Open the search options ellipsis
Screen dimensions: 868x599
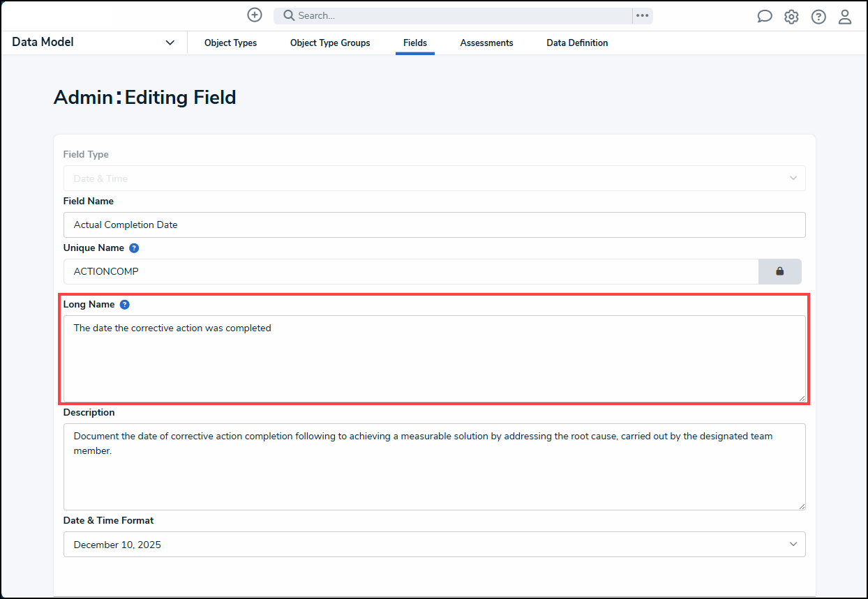tap(643, 15)
